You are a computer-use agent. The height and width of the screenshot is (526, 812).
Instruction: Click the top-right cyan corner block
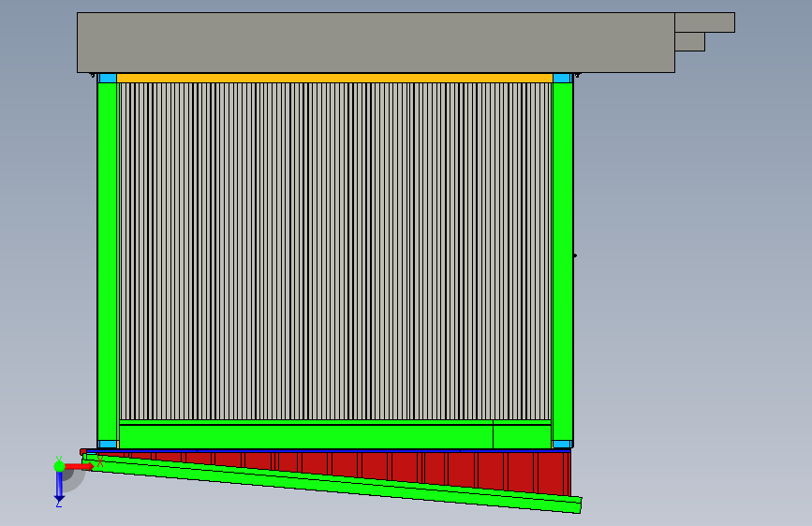click(x=562, y=79)
